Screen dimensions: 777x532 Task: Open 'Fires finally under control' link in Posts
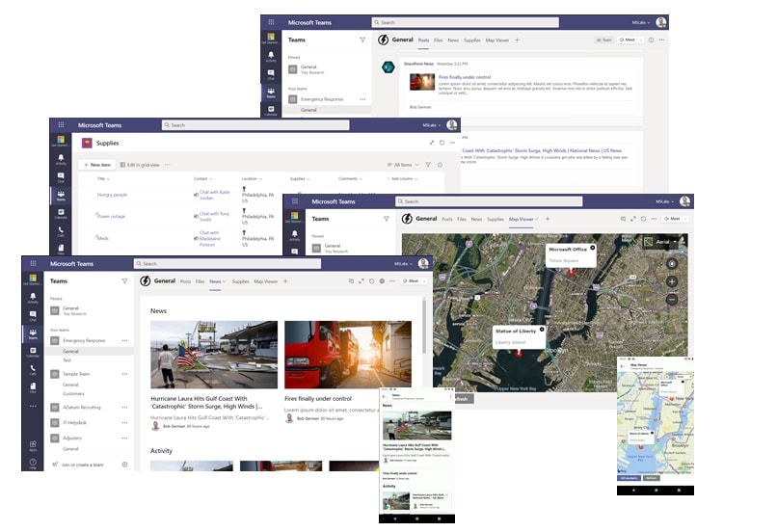click(x=465, y=77)
